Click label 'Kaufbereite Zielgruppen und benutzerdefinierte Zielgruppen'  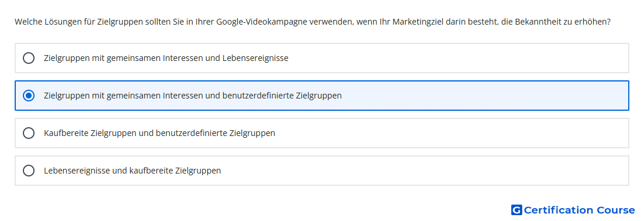[x=159, y=133]
